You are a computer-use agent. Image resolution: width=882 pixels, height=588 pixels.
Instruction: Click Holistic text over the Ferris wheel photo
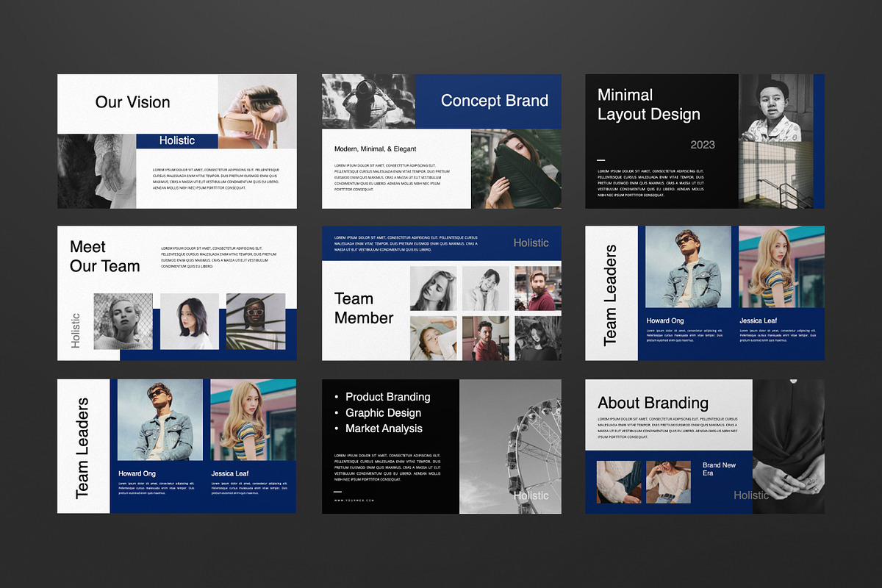(x=531, y=495)
